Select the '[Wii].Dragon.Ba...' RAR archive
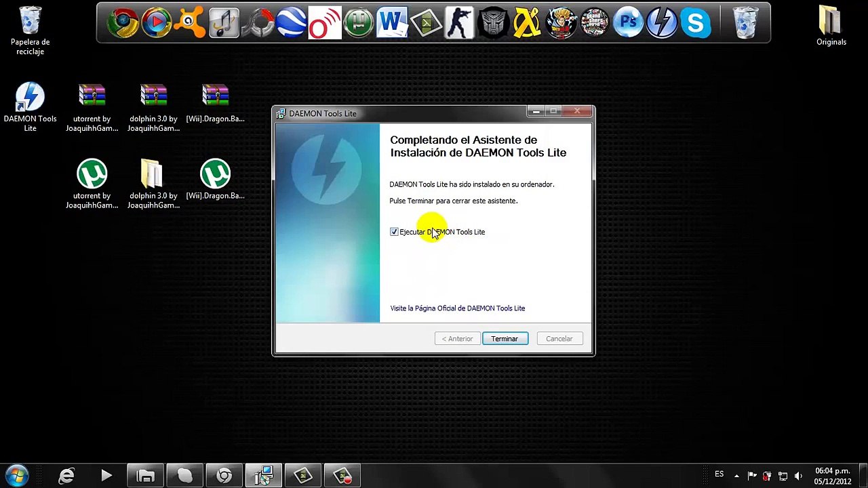Screen dimensions: 868x488 [x=215, y=103]
